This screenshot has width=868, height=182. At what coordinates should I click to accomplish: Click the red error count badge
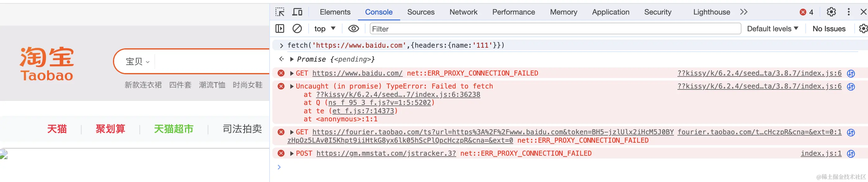[x=806, y=12]
